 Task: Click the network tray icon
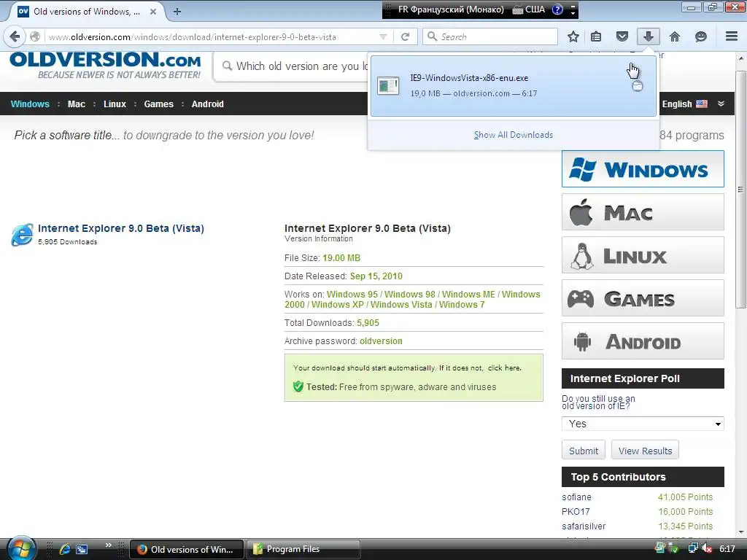tap(693, 549)
